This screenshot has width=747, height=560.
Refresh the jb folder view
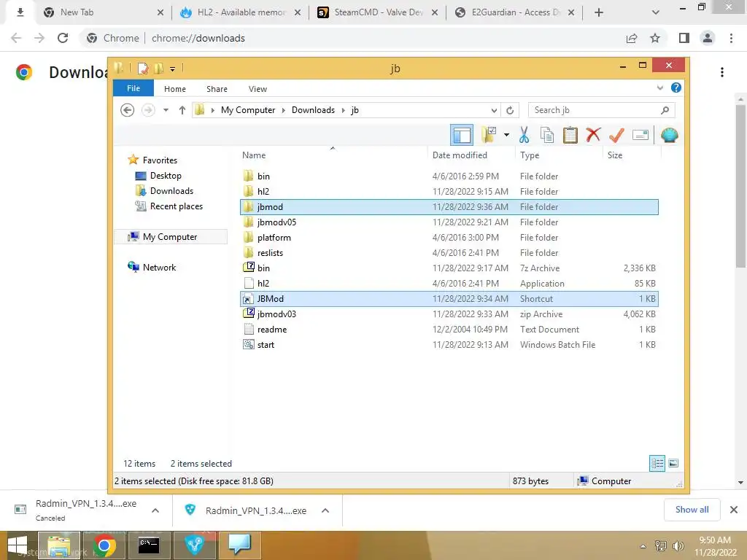(510, 111)
